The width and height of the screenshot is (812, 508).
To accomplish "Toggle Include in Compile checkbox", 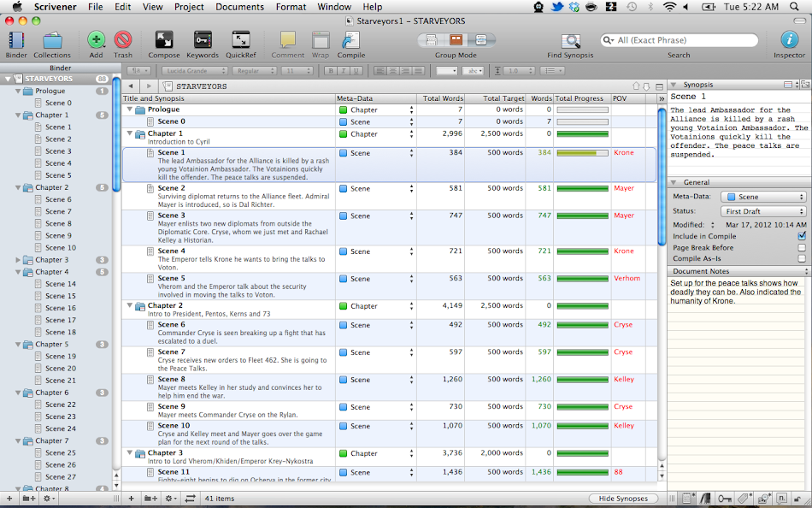I will [802, 236].
